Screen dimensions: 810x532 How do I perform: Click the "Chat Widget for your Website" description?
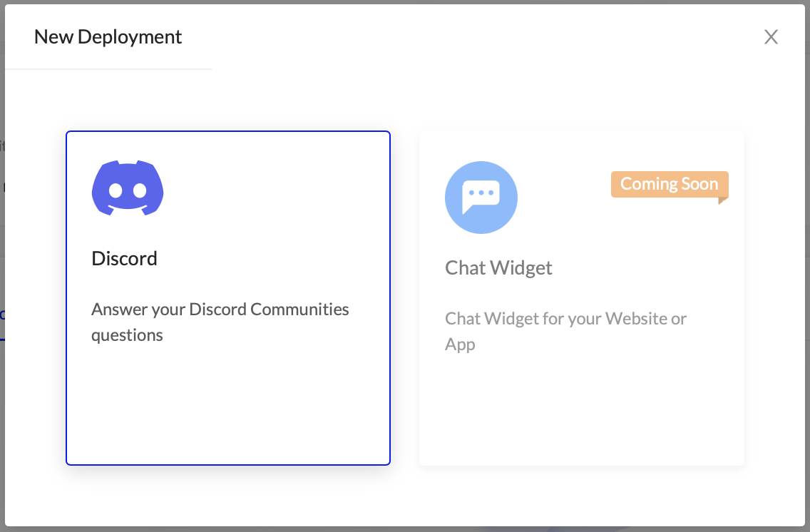coord(565,318)
